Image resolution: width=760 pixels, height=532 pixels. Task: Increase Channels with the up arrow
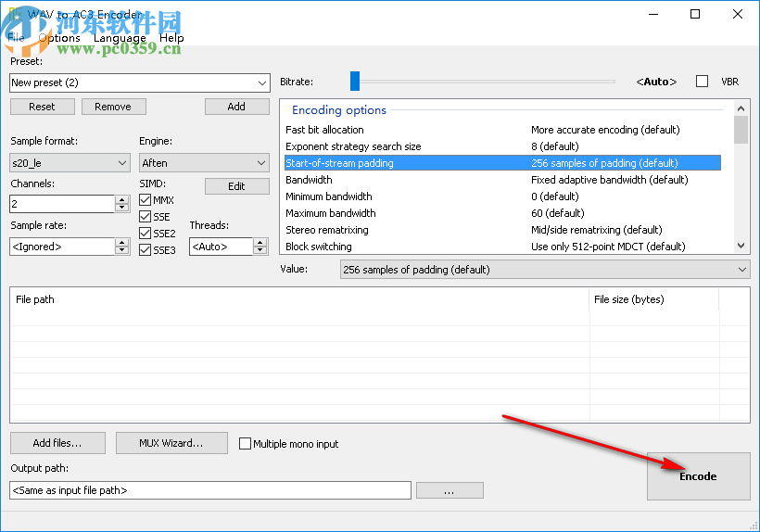(x=122, y=199)
